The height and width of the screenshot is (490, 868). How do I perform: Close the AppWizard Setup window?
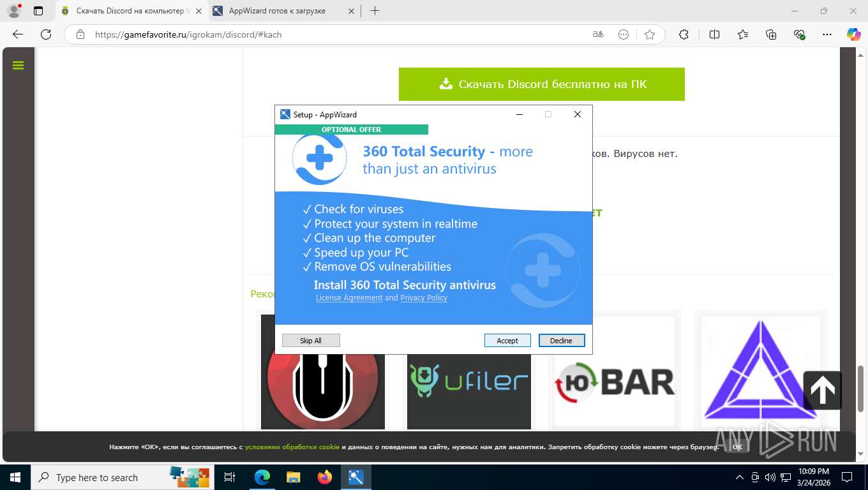tap(578, 115)
